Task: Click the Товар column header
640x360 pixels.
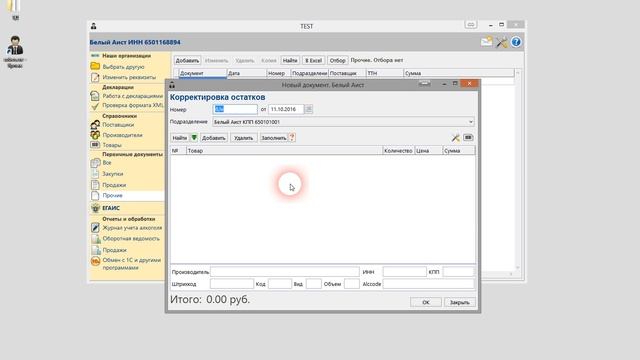Action: [x=284, y=151]
